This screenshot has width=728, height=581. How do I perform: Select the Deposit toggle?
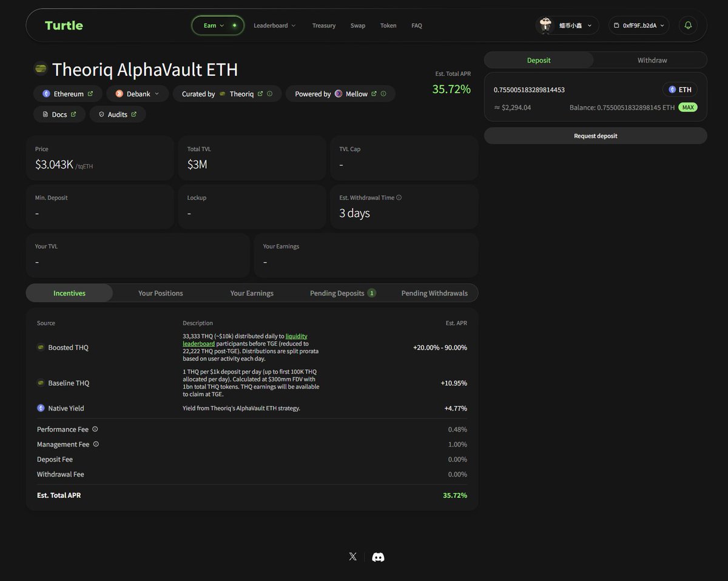coord(539,60)
